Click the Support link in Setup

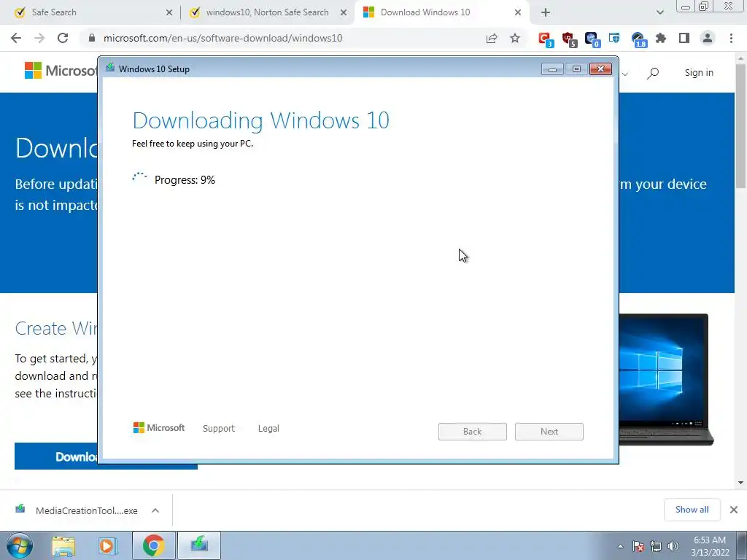pos(219,428)
